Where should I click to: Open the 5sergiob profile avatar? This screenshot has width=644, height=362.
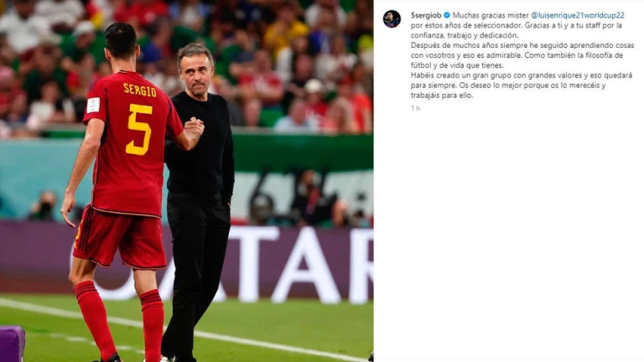[x=392, y=19]
